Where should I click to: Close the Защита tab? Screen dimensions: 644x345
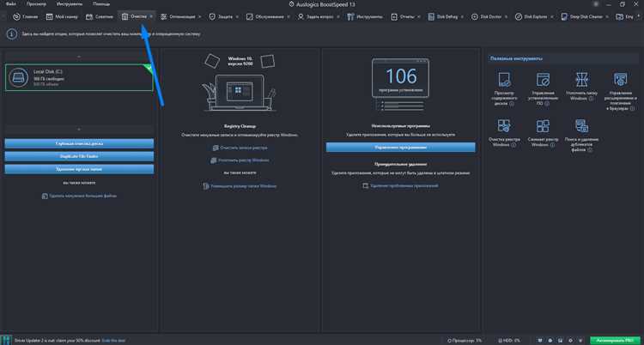[238, 17]
